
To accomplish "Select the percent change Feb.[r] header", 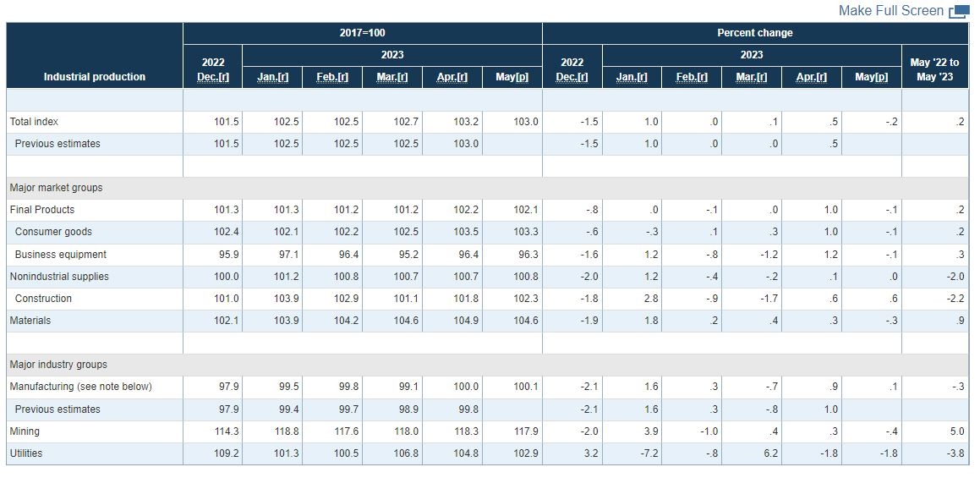I will pyautogui.click(x=692, y=77).
